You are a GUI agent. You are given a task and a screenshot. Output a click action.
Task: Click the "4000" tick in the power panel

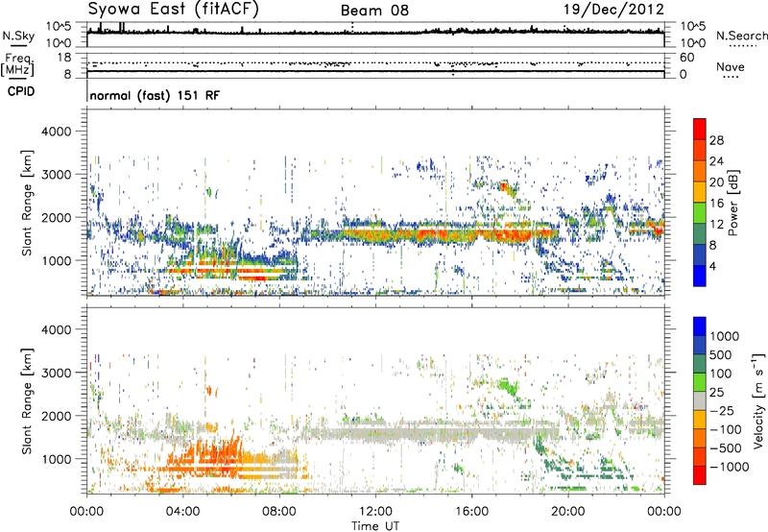(56, 132)
